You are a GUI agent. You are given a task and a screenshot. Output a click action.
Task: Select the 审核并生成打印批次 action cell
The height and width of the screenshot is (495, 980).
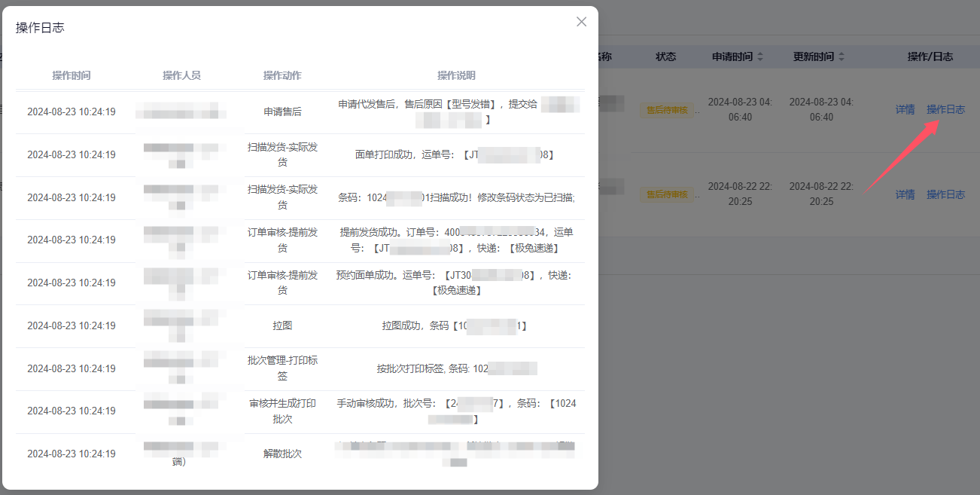tap(282, 411)
